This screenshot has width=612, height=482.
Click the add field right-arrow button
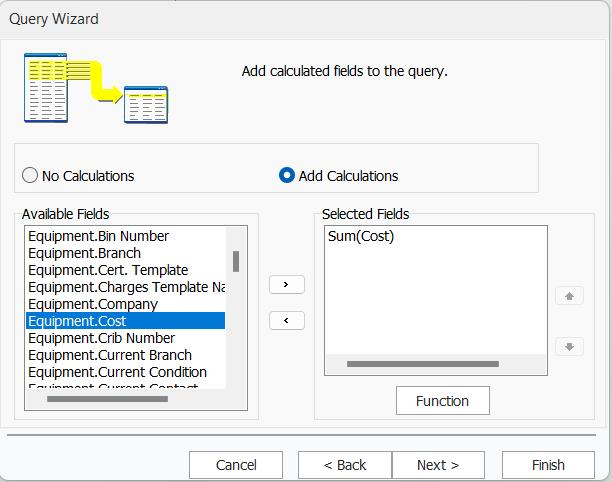point(287,285)
